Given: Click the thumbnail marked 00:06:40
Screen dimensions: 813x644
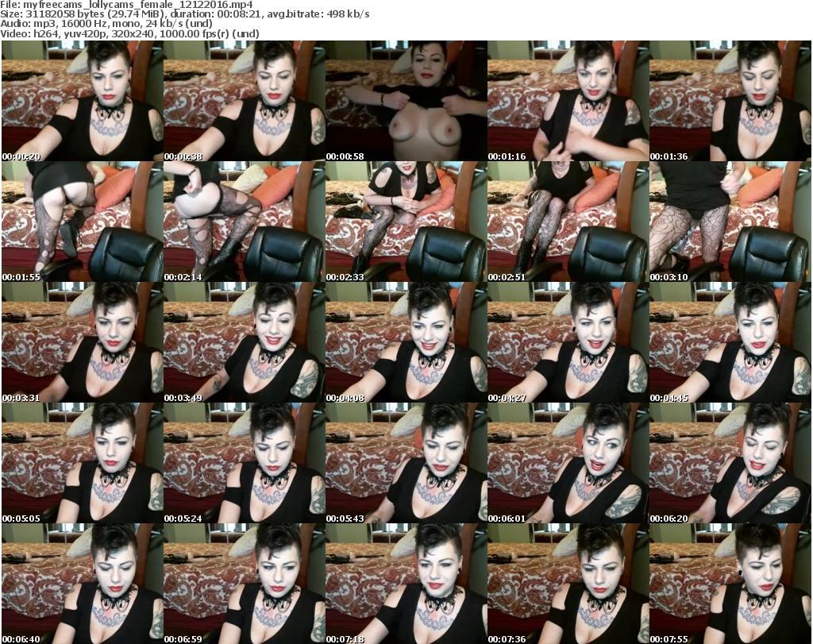Looking at the screenshot, I should 83,584.
